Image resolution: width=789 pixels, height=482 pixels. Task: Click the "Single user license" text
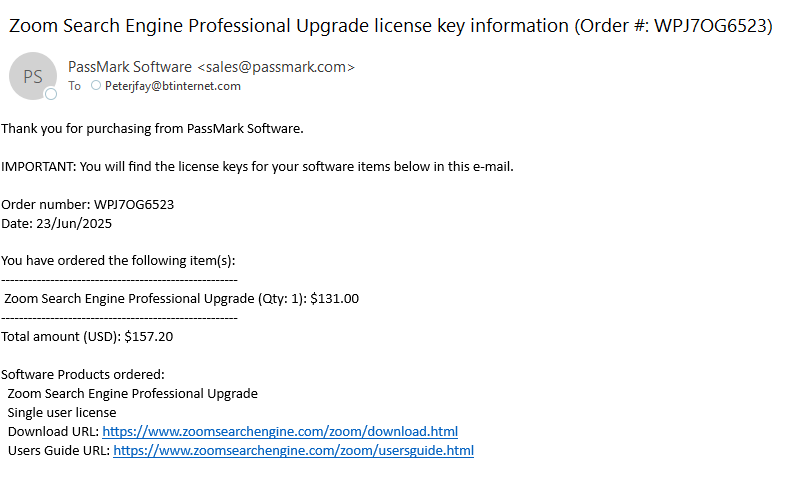[62, 413]
